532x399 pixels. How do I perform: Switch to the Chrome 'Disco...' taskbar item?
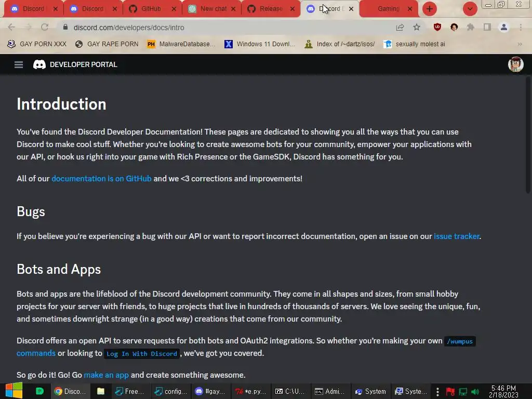pyautogui.click(x=71, y=391)
